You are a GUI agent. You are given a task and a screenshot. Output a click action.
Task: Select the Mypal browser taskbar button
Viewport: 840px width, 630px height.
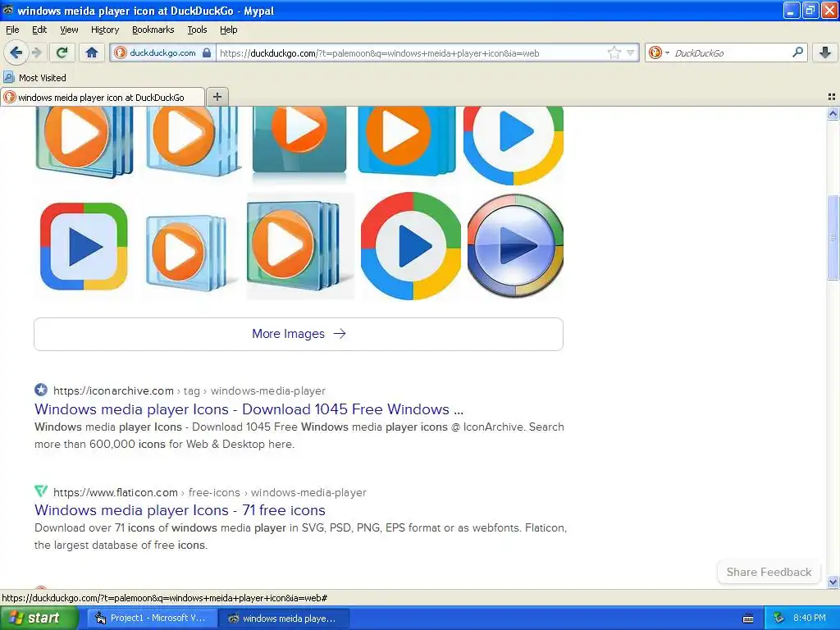[284, 619]
